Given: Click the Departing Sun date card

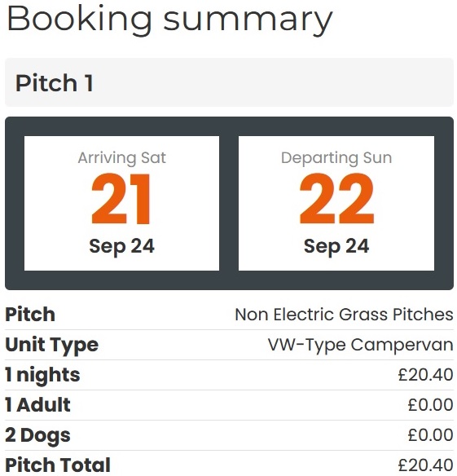Looking at the screenshot, I should tap(336, 203).
